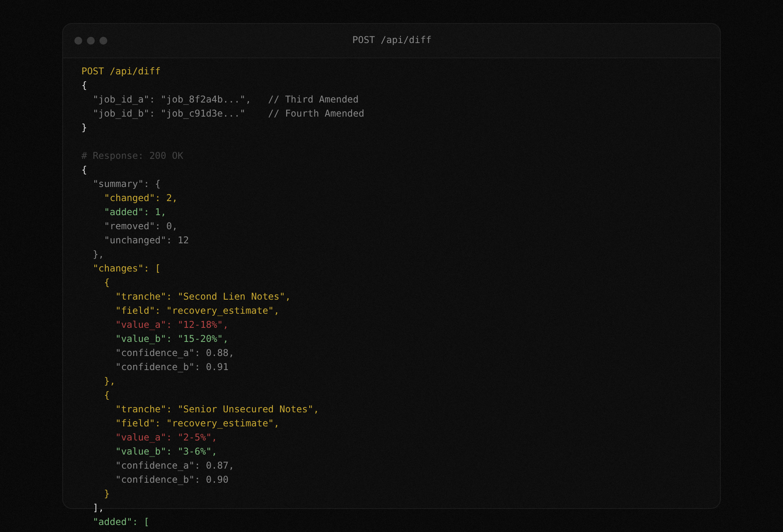783x532 pixels.
Task: Click the "confidence_a": 0.88 line
Action: (175, 353)
